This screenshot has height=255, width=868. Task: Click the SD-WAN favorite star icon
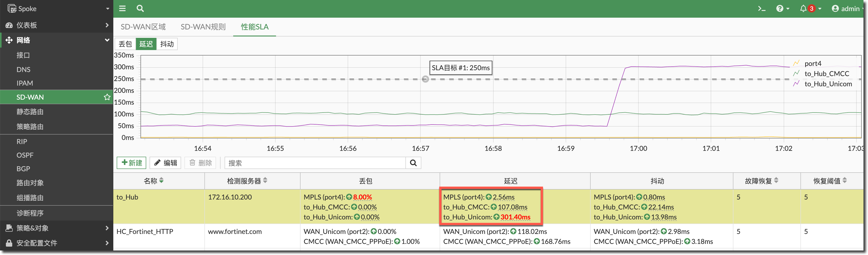[x=107, y=97]
